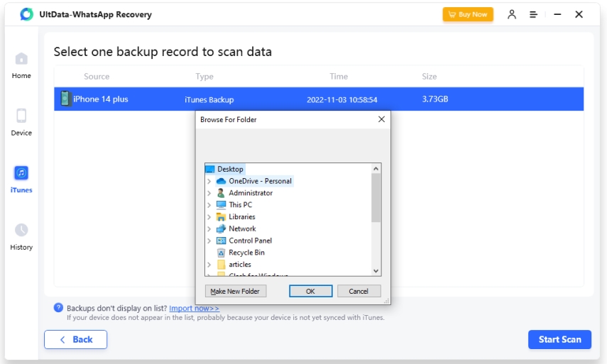Click the Recycle Bin icon
The image size is (607, 364).
[x=221, y=253]
